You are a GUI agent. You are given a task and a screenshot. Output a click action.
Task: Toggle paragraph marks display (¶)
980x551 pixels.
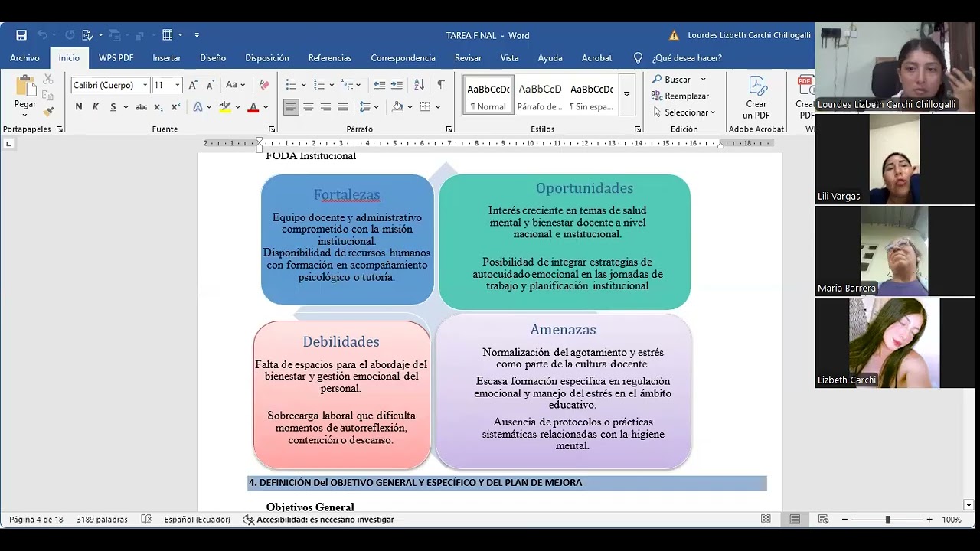(x=441, y=85)
